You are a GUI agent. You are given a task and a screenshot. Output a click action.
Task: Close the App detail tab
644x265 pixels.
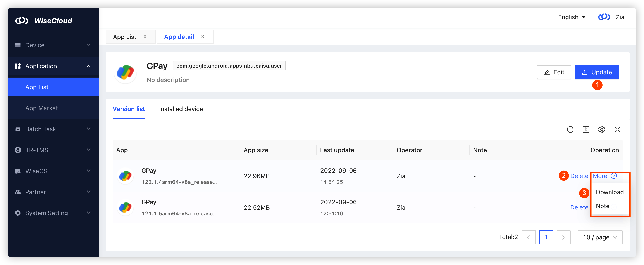coord(203,37)
